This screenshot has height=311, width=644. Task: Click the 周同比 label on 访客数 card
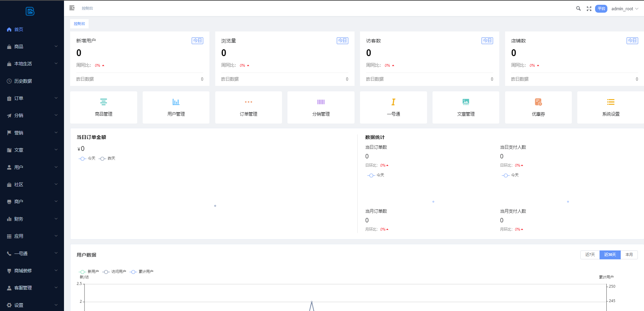pos(373,65)
